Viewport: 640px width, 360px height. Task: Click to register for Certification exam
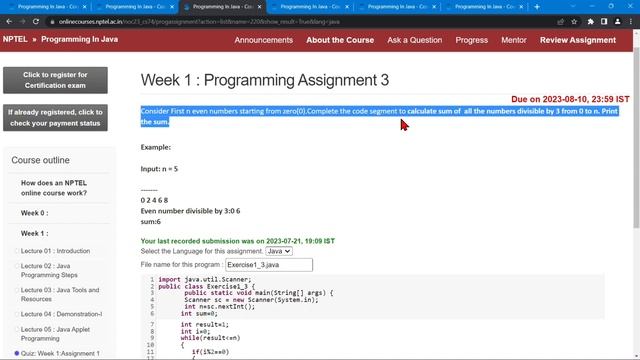tap(56, 80)
